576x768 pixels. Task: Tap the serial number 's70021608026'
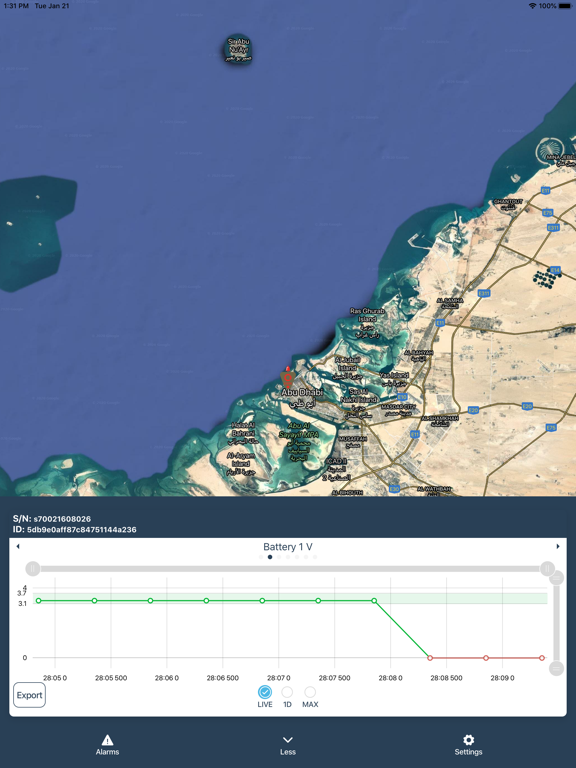[x=62, y=519]
